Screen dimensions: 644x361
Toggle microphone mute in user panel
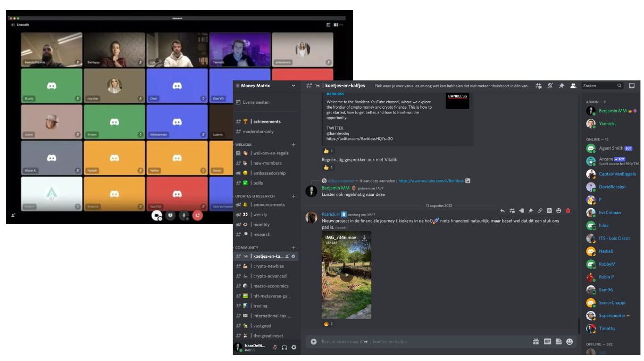(275, 347)
